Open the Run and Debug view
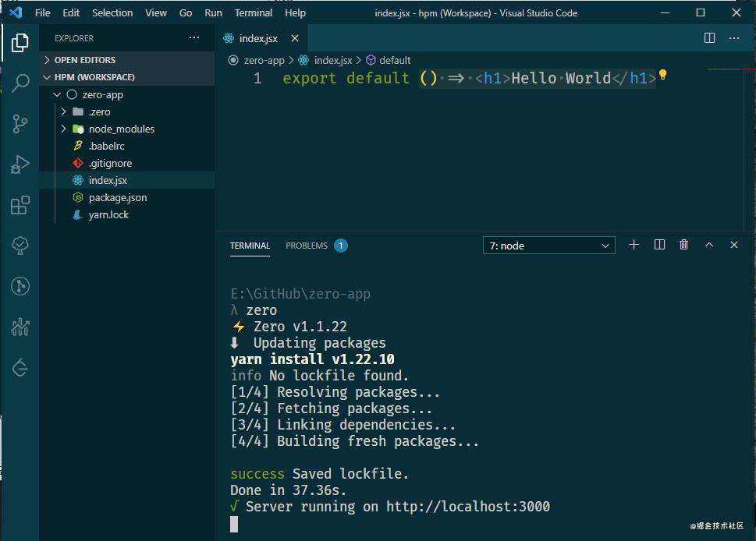This screenshot has height=541, width=756. 20,164
